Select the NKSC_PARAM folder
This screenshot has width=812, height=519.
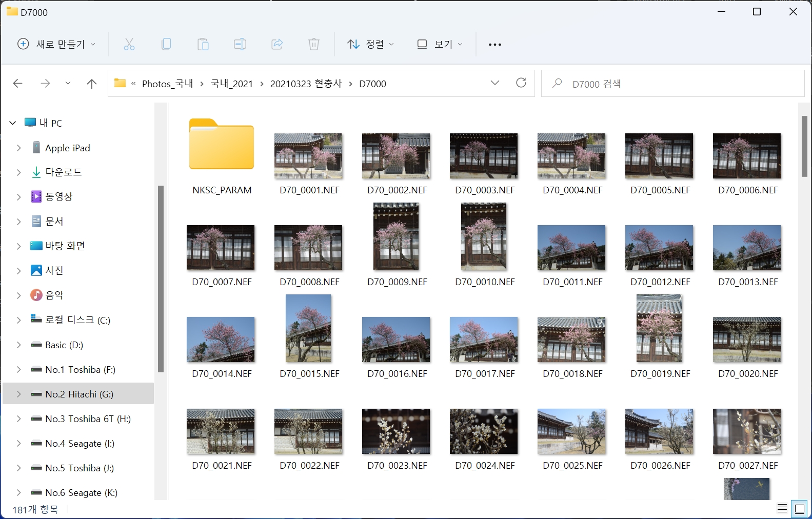[x=222, y=144]
